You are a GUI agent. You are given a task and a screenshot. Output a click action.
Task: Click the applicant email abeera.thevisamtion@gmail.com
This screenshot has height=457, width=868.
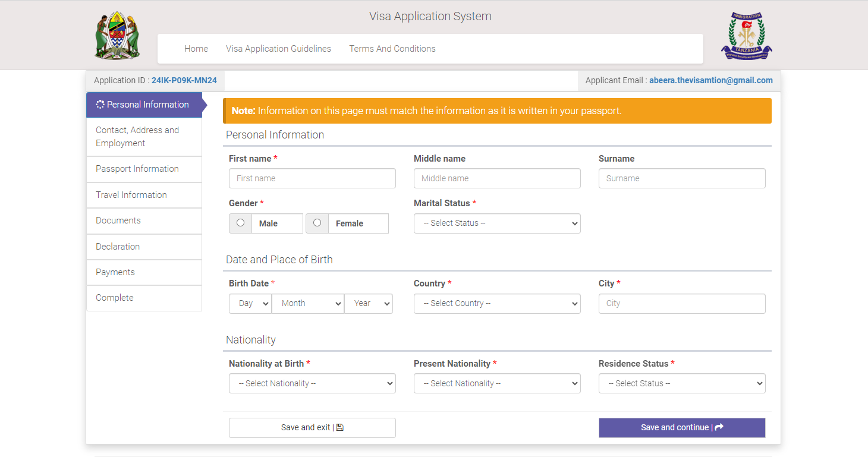(711, 81)
